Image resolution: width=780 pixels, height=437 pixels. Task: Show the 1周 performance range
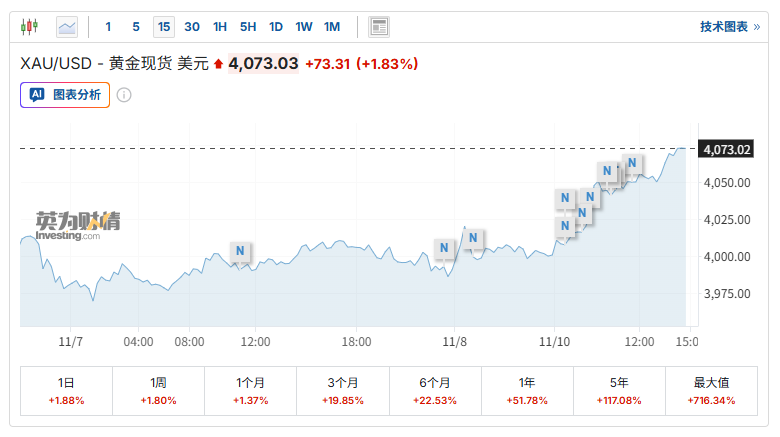158,390
